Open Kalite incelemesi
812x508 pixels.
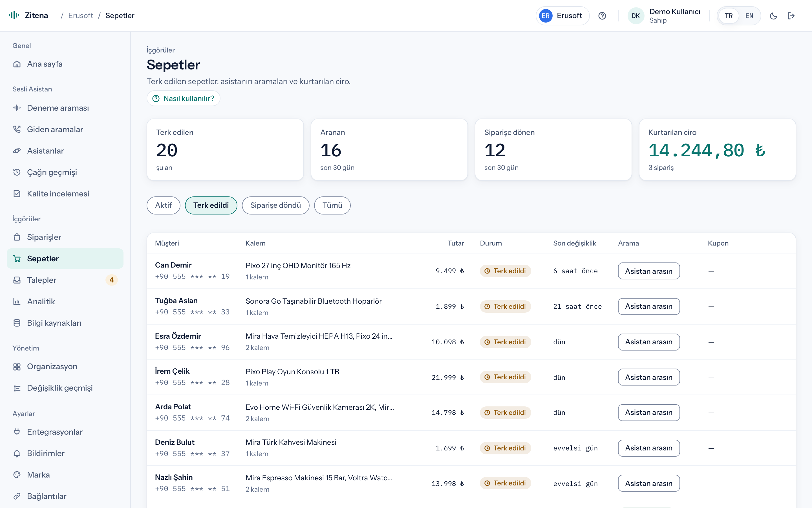[x=65, y=194]
